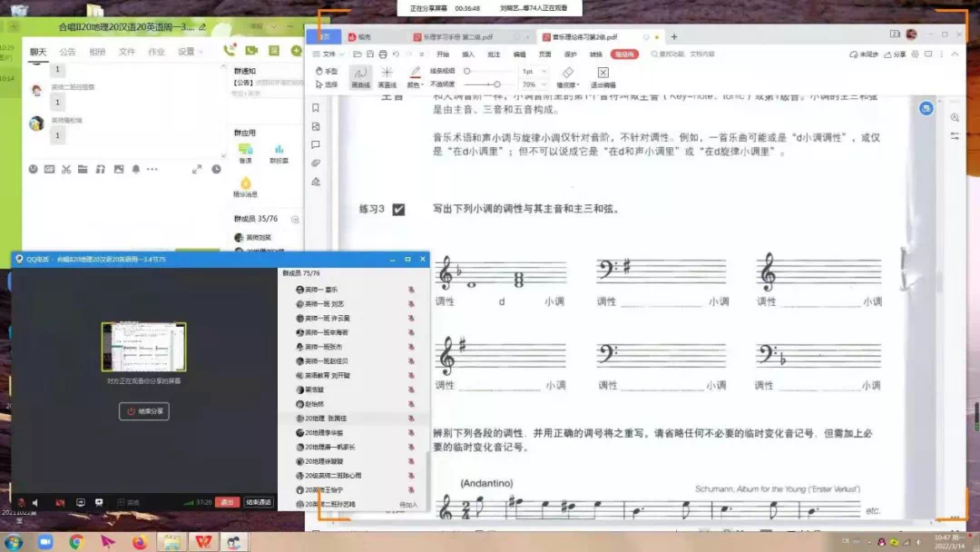
Task: Open the emoji picker in chat toolbar
Action: 34,169
